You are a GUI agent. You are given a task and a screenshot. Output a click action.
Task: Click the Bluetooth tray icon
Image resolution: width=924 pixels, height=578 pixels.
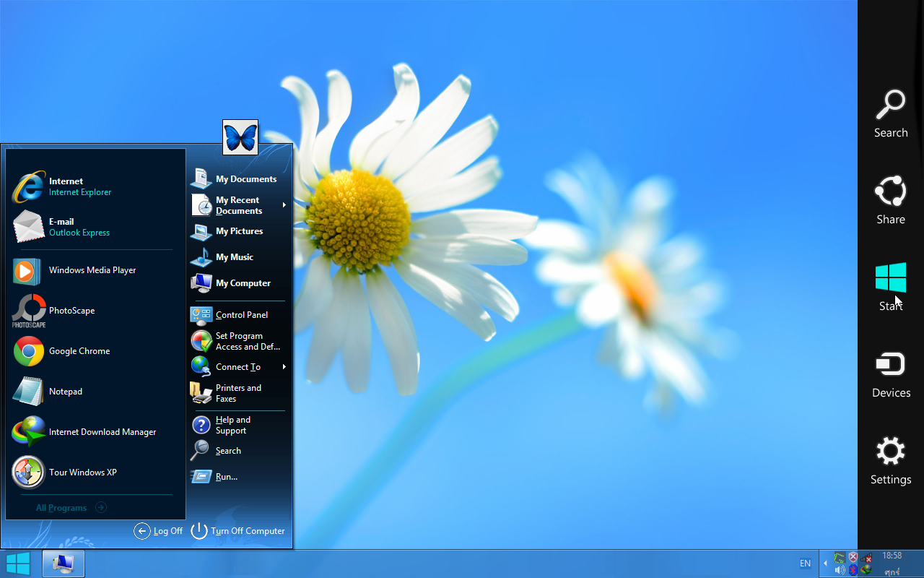pyautogui.click(x=853, y=570)
